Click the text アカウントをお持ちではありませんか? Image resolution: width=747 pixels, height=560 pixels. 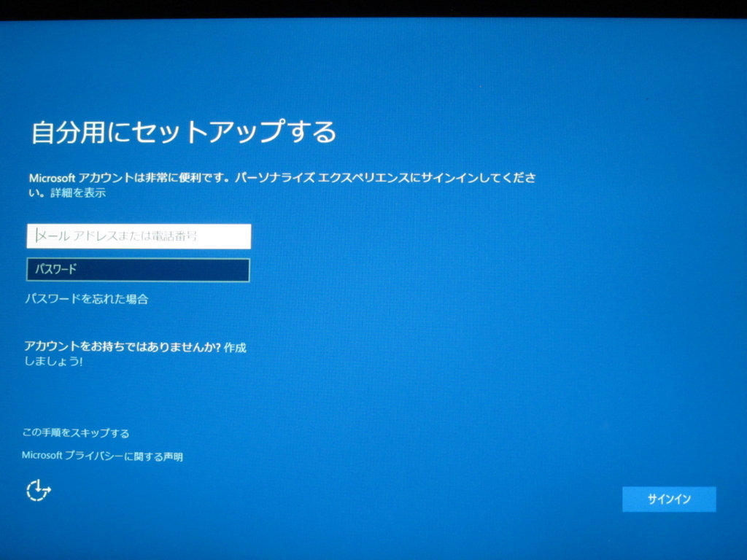point(123,347)
